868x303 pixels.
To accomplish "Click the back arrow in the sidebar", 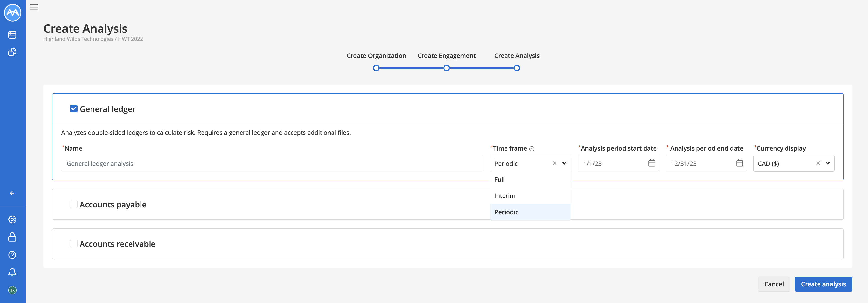I will coord(12,193).
